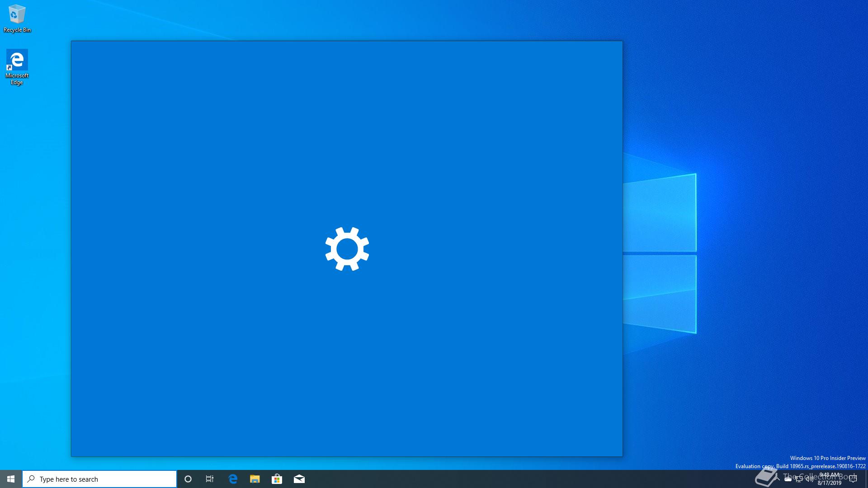The width and height of the screenshot is (868, 488).
Task: Open the volume speaker control
Action: click(x=810, y=479)
